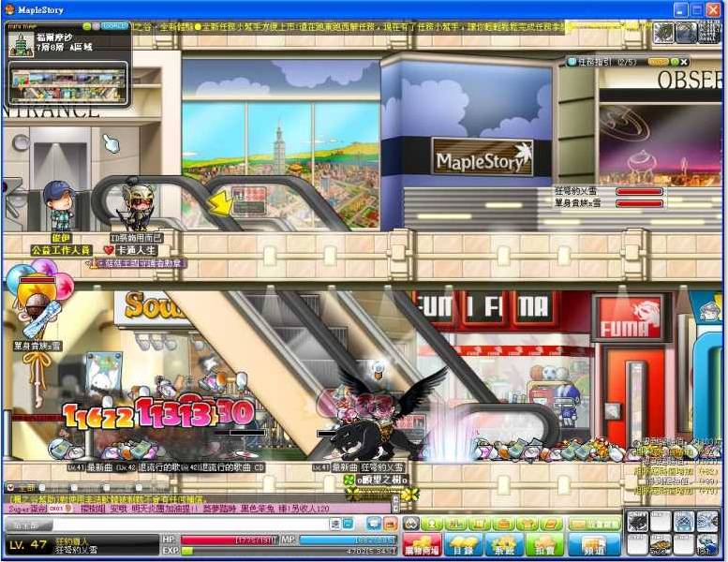
Task: Click the wide green key-settings button
Action: click(594, 525)
